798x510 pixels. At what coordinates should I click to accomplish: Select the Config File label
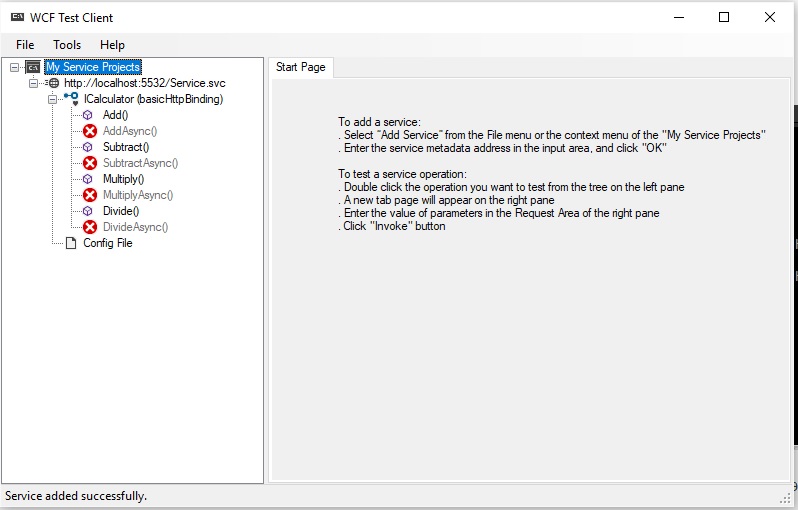point(108,243)
